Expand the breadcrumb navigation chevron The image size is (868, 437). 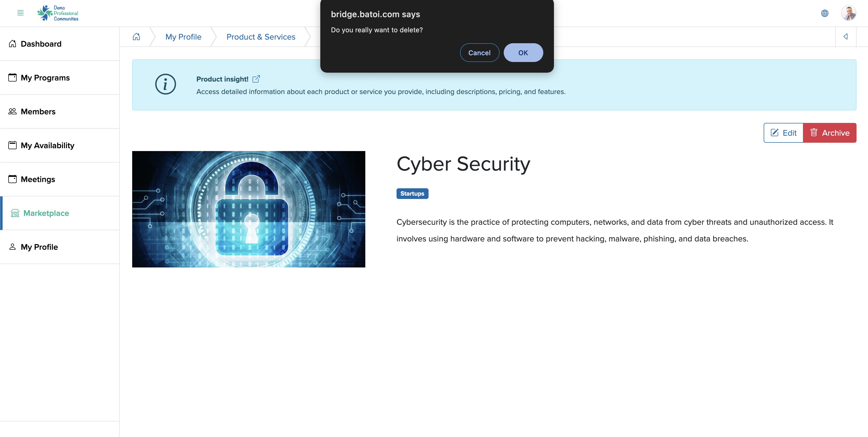pyautogui.click(x=846, y=36)
